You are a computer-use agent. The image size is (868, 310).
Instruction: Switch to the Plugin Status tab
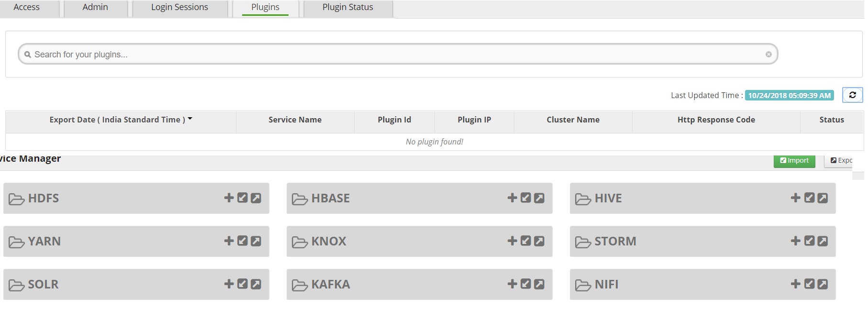pyautogui.click(x=347, y=8)
